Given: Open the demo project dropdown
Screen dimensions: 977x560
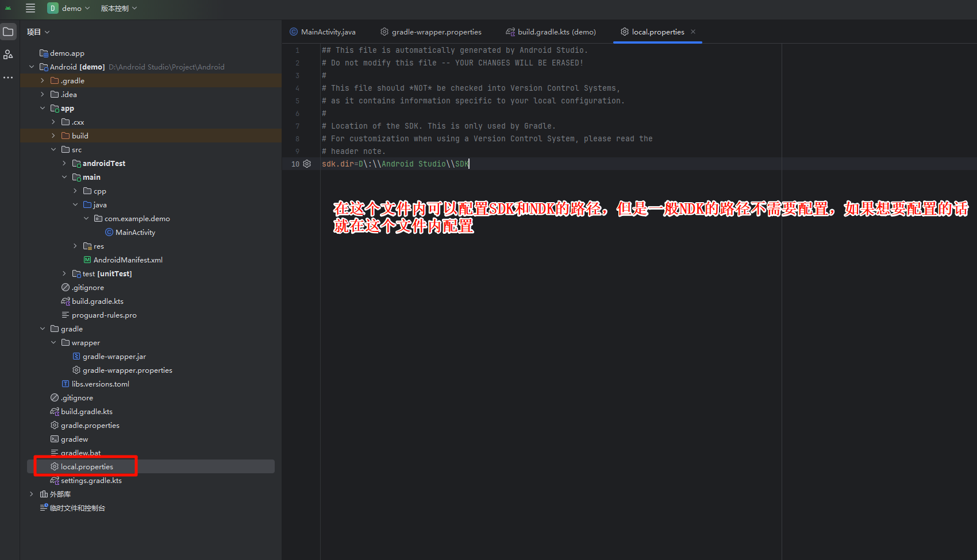Looking at the screenshot, I should point(69,8).
